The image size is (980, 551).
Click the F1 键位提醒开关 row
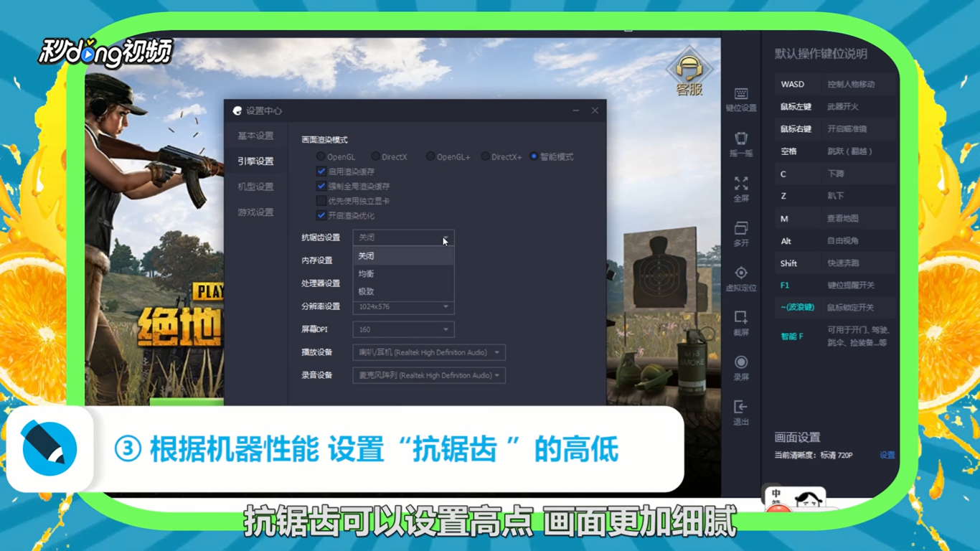click(835, 285)
